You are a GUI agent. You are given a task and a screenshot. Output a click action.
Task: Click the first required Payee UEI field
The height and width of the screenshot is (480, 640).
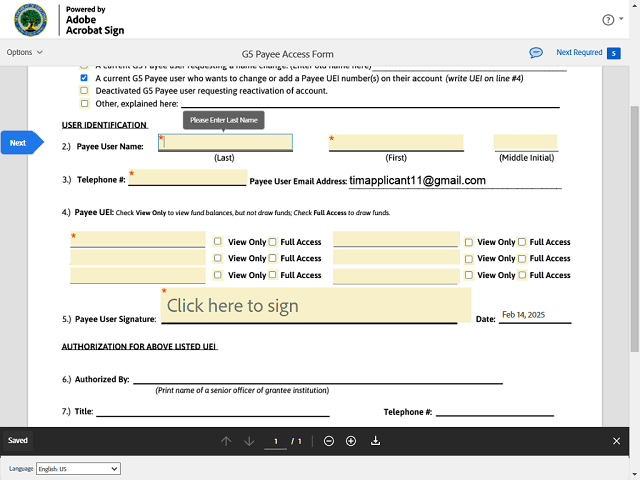pos(138,239)
